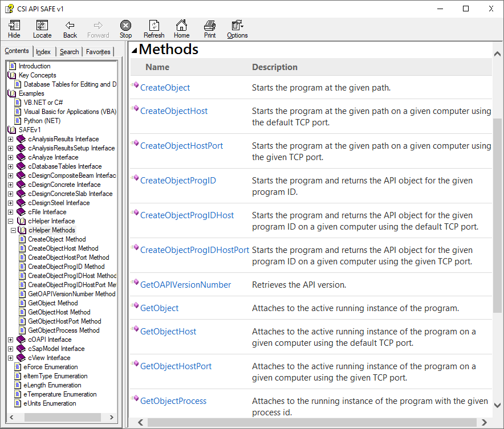Switch to the Search tab
Screen dimensions: 504x429
69,52
